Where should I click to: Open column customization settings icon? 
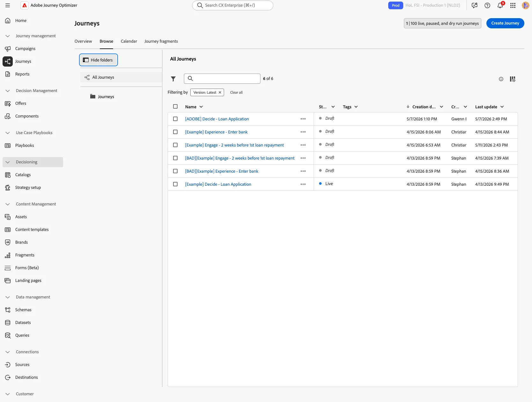pos(513,79)
